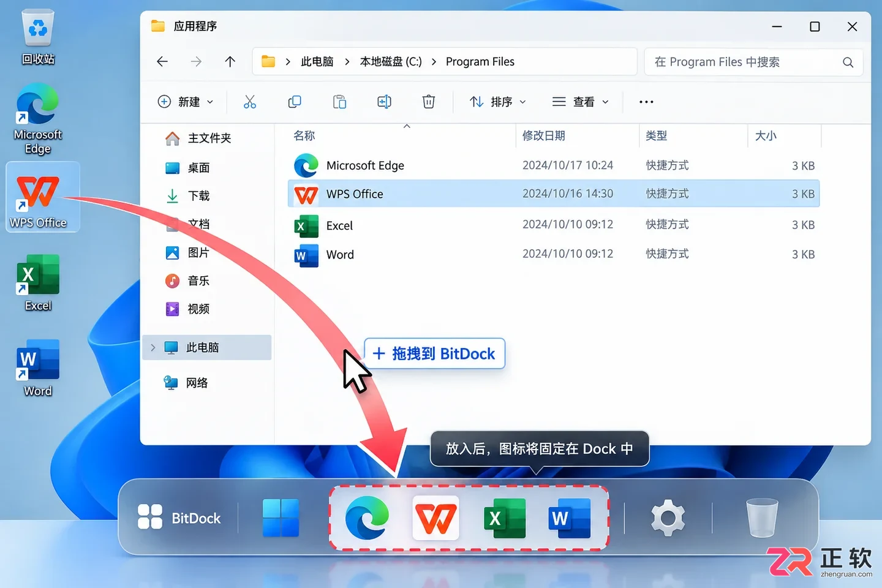Open the Windows Start icon in the dock
Image resolution: width=882 pixels, height=588 pixels.
tap(281, 518)
